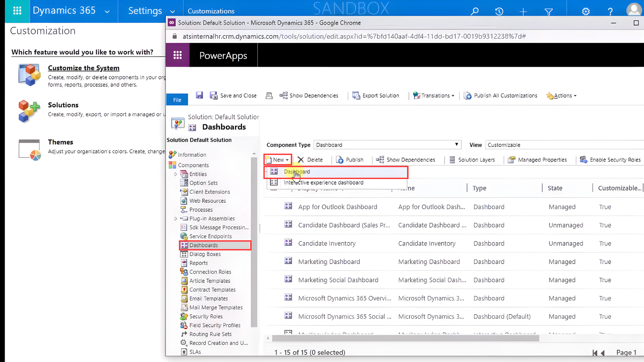Click the horizontal scrollbar of the grid
Image resolution: width=644 pixels, height=362 pixels.
406,339
